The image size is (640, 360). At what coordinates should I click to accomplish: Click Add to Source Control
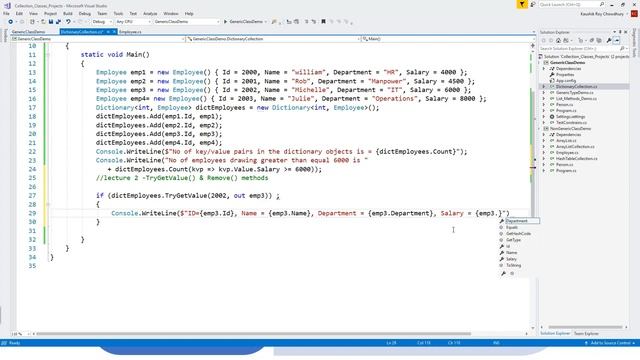(610, 343)
